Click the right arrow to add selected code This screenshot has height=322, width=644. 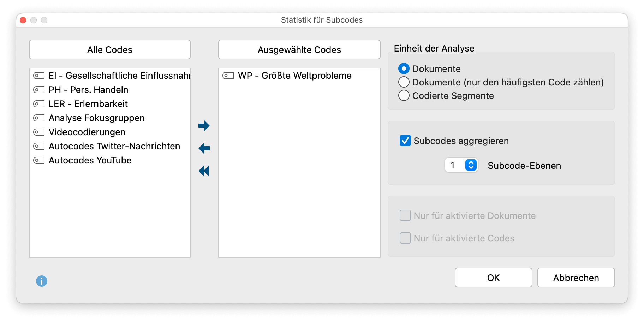[x=204, y=125]
